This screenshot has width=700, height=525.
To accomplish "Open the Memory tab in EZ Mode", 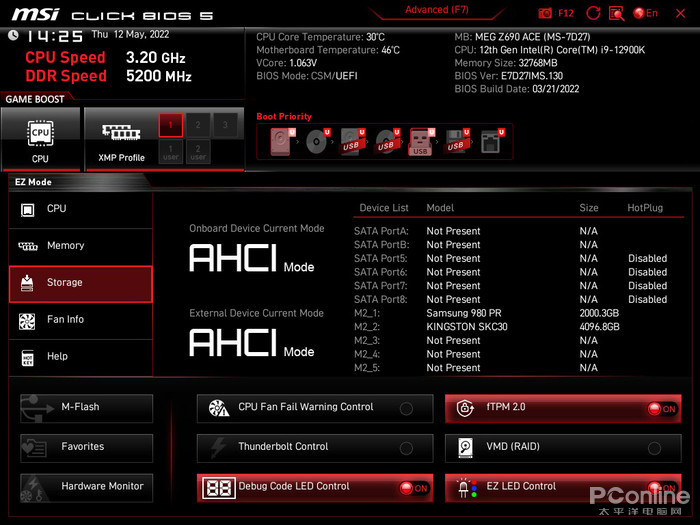I will tap(81, 246).
